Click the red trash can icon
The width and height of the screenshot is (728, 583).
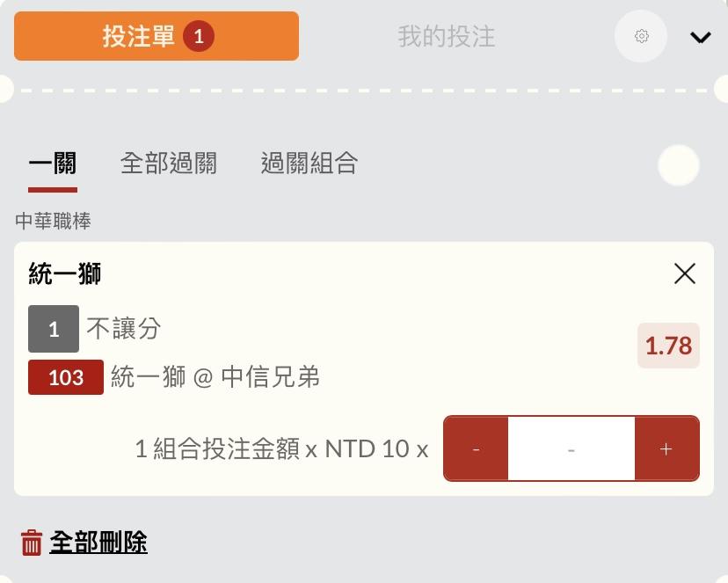32,543
